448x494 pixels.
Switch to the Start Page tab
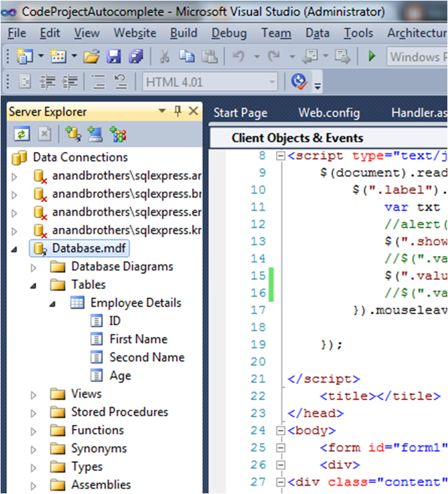tap(240, 113)
